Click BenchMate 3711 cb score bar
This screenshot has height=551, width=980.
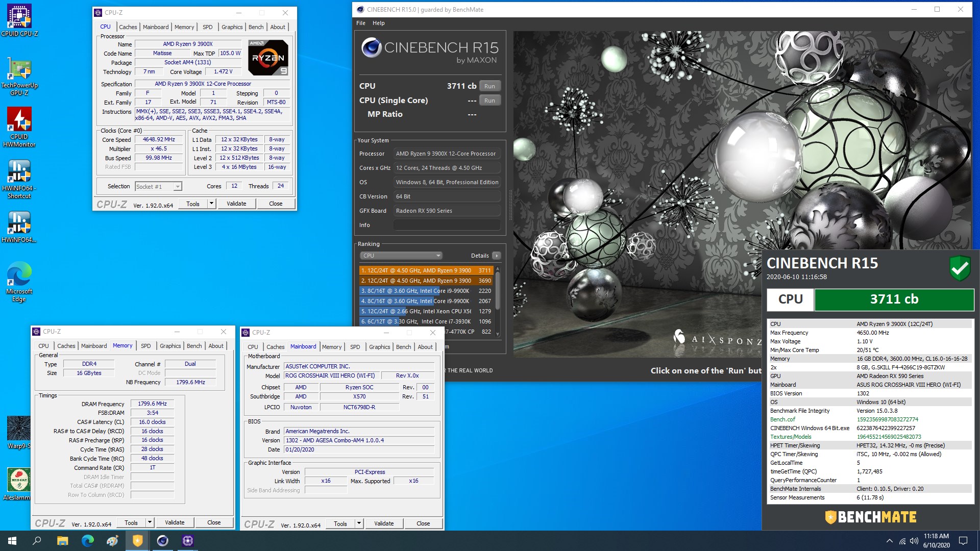(894, 299)
